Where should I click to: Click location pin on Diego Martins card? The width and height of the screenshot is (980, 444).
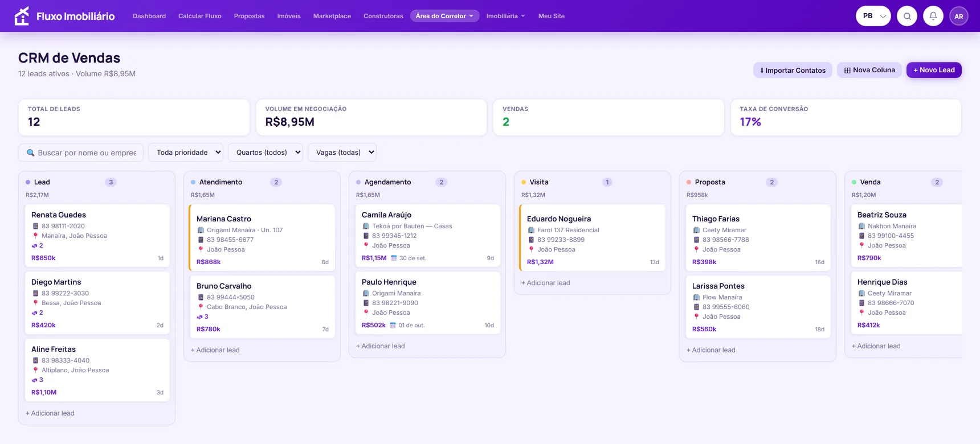(35, 303)
